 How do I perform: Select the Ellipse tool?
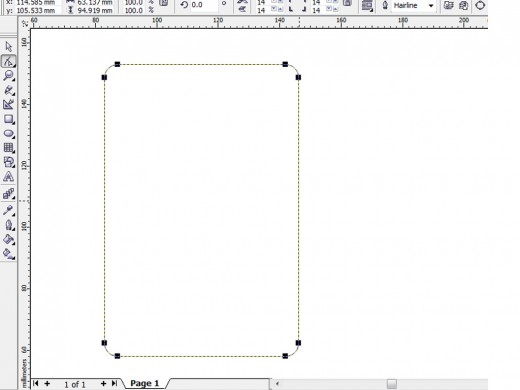tap(9, 134)
